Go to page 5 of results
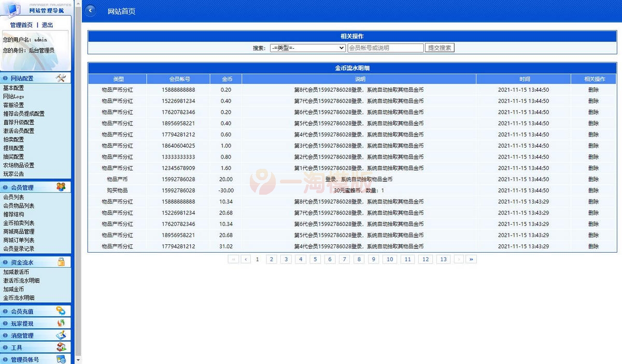The image size is (622, 364). [x=316, y=259]
